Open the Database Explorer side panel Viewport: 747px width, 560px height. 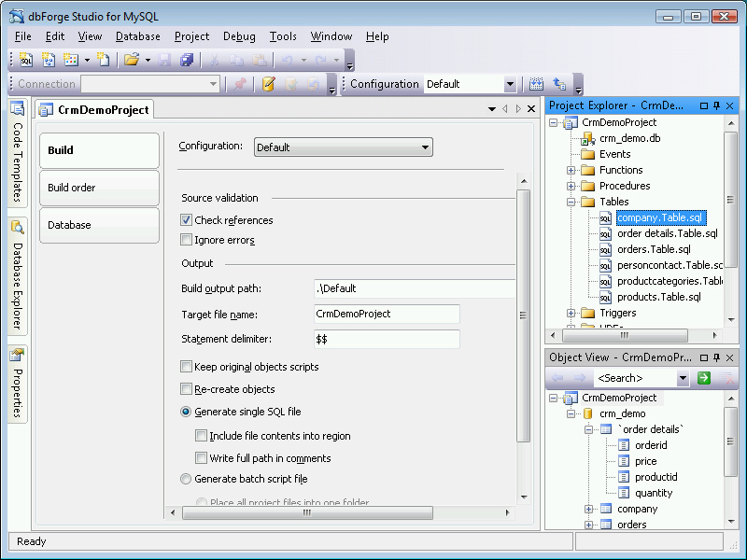tap(18, 276)
